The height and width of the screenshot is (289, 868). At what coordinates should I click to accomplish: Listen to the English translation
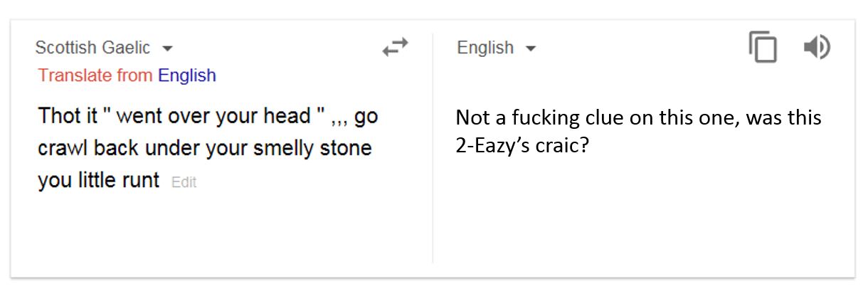817,48
